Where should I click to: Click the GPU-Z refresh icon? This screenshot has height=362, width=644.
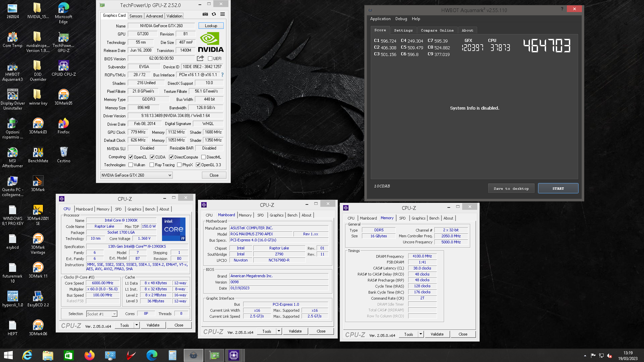[214, 14]
